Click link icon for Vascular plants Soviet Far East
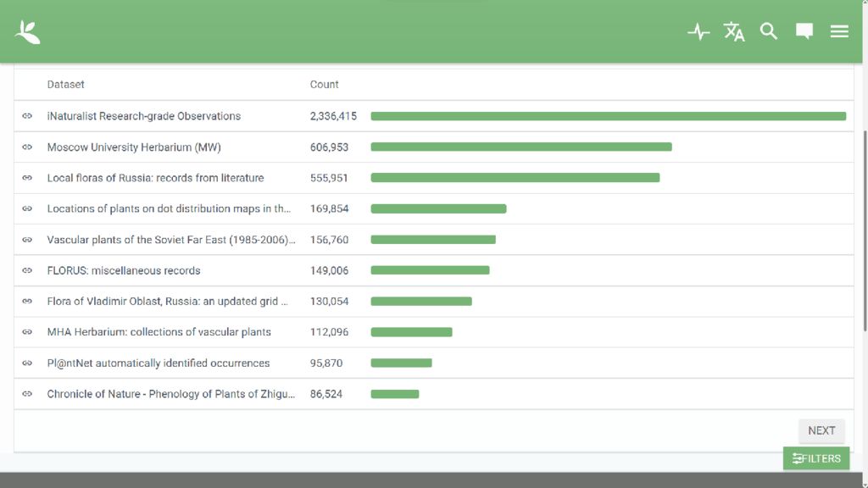The image size is (868, 488). (x=27, y=240)
